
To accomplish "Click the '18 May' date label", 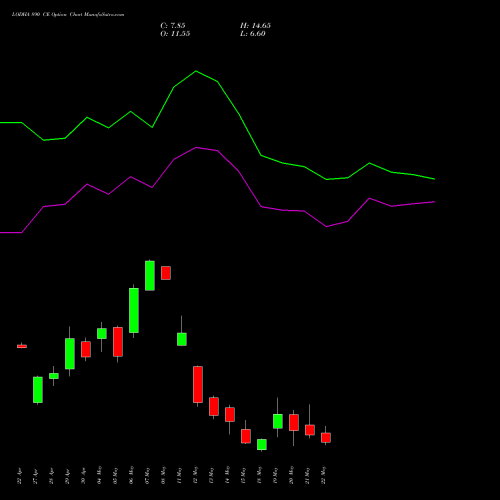I will click(259, 475).
